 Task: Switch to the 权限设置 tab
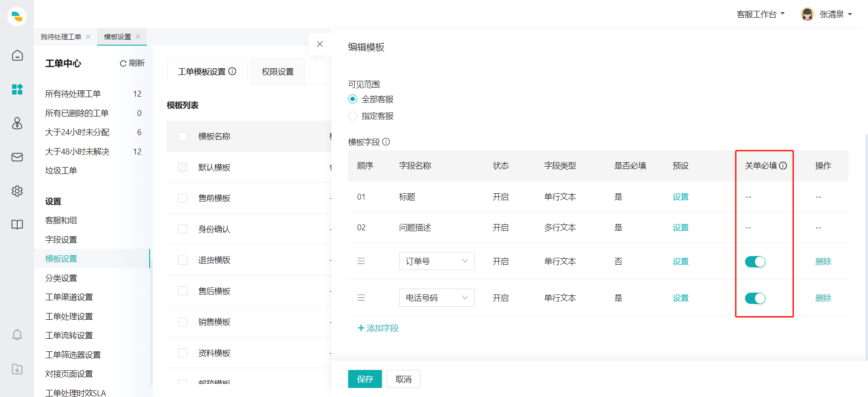(x=278, y=72)
